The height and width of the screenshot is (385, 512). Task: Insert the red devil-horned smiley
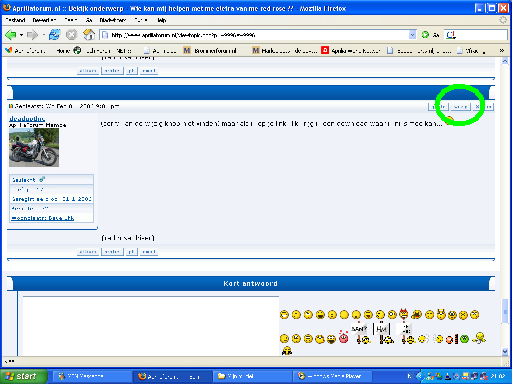(x=404, y=313)
